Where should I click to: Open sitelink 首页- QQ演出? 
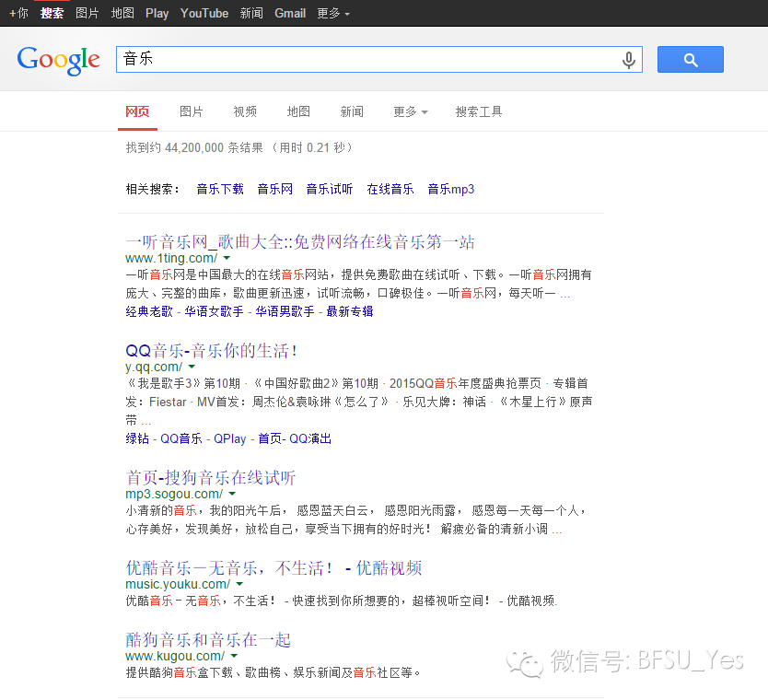click(x=295, y=438)
